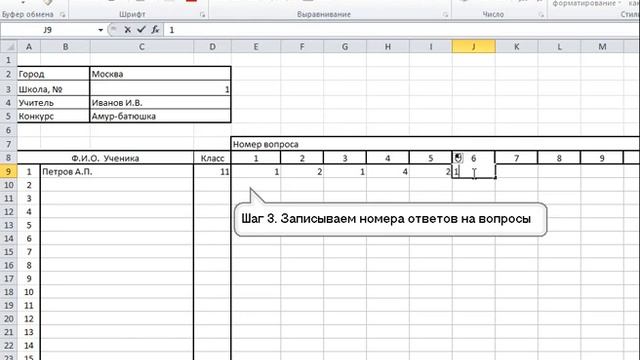The width and height of the screenshot is (640, 360).
Task: Select row 7 by its row header
Action: point(9,144)
